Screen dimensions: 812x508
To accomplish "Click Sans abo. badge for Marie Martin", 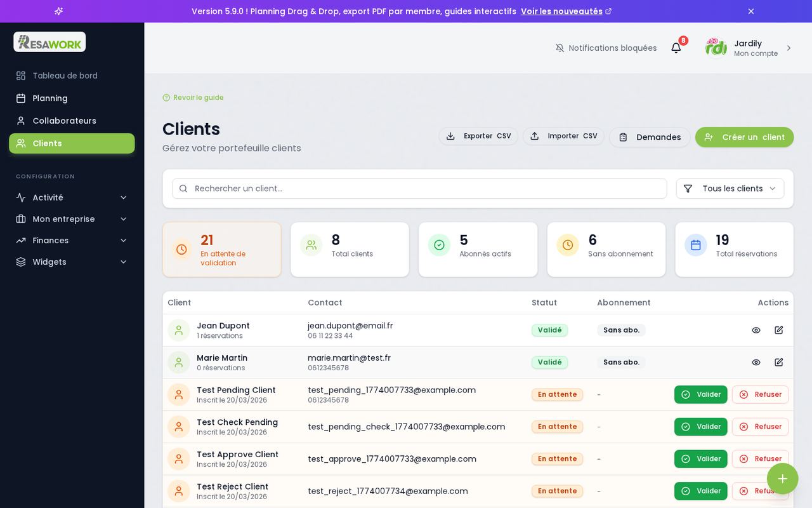I will point(621,363).
